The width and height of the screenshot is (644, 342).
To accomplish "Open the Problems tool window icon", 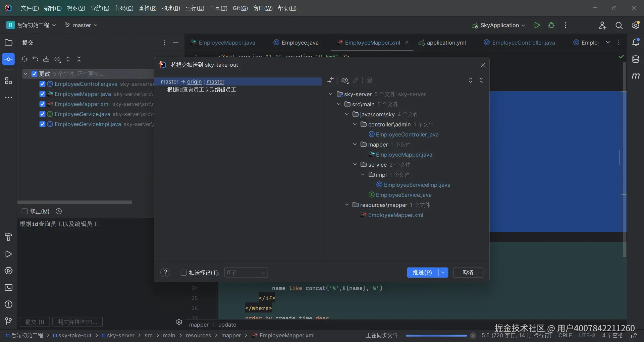I will 8,304.
